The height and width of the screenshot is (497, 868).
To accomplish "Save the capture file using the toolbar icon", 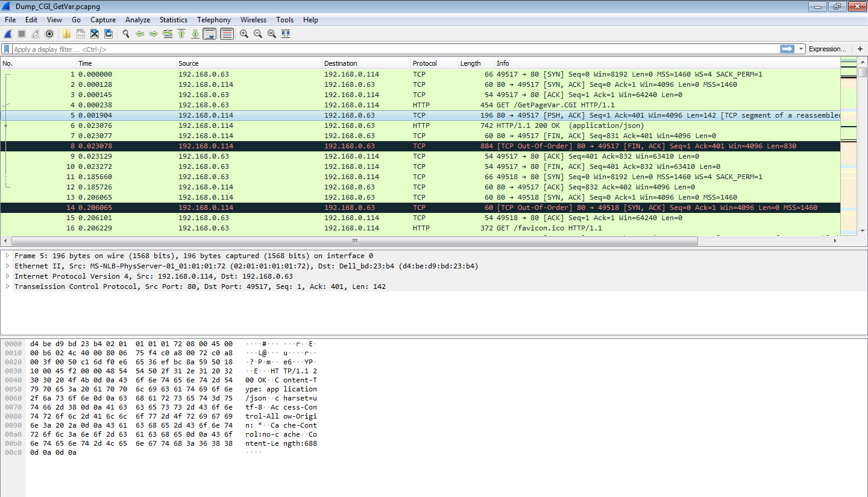I will click(x=80, y=34).
